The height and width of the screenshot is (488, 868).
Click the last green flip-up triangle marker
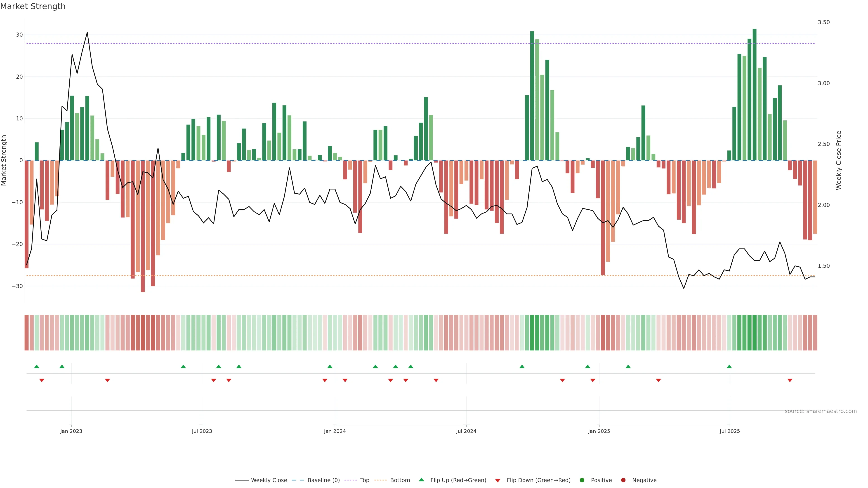(x=729, y=366)
